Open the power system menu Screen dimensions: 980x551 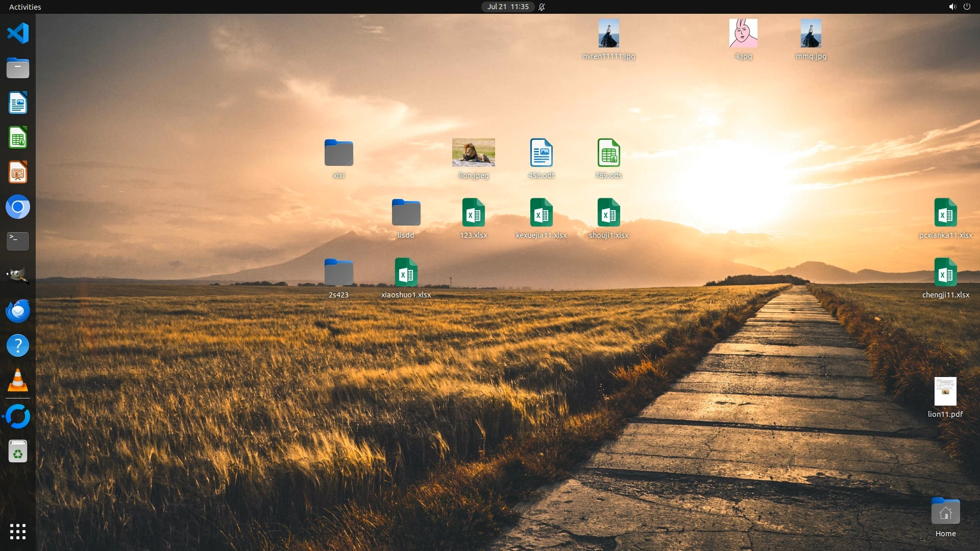pyautogui.click(x=967, y=7)
